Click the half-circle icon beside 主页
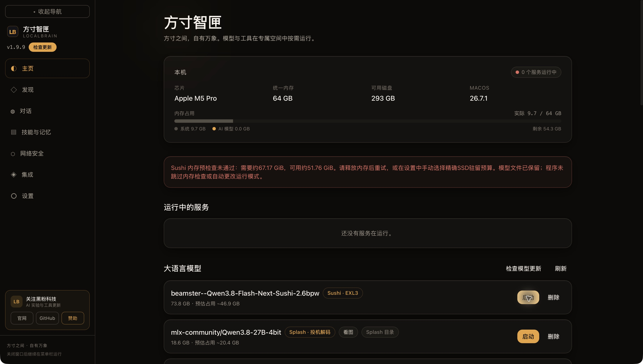Image resolution: width=643 pixels, height=364 pixels. click(x=14, y=69)
